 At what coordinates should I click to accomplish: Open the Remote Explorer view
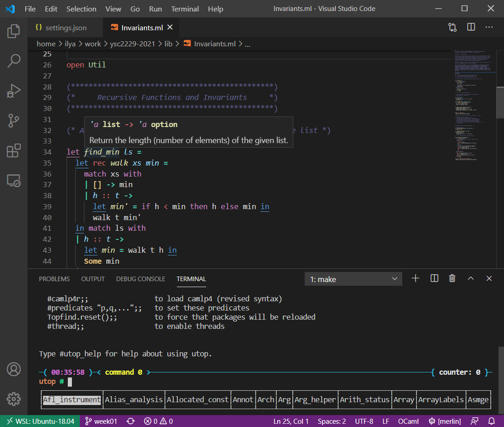click(x=14, y=181)
